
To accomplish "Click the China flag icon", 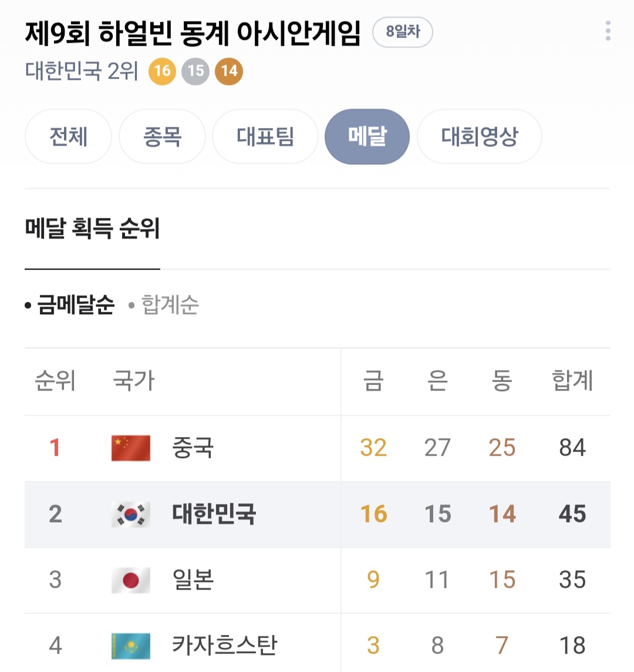I will 131,448.
